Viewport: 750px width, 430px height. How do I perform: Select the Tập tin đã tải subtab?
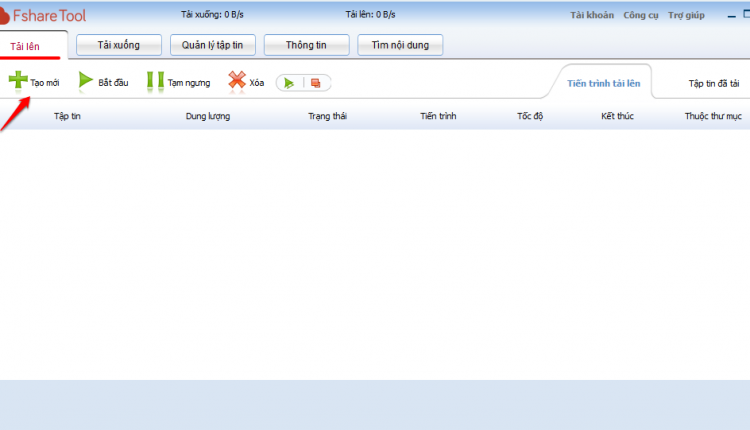(714, 84)
